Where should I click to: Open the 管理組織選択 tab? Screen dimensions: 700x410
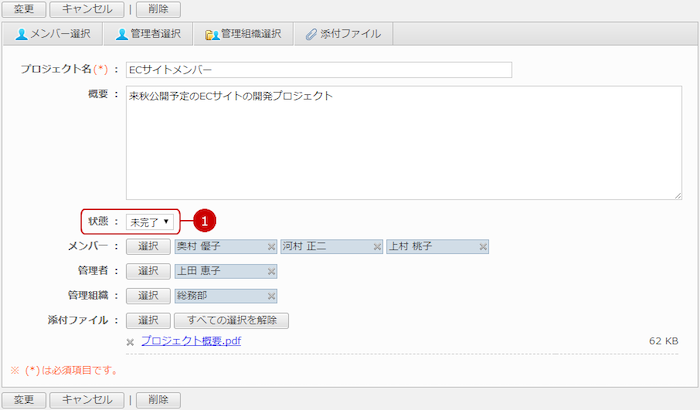[243, 34]
